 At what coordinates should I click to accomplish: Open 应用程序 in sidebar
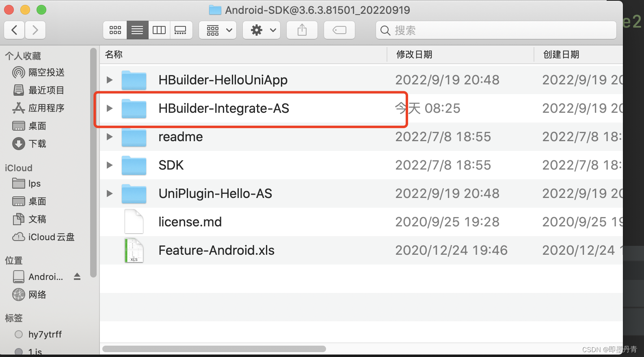click(x=39, y=108)
